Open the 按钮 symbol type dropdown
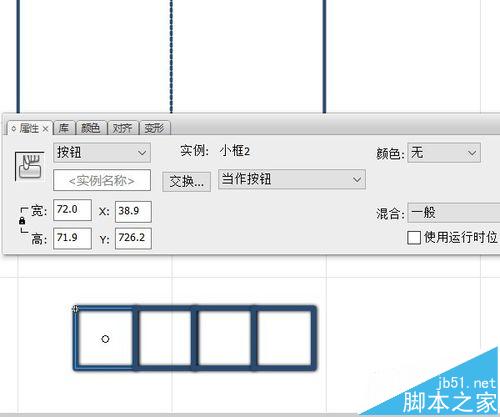 click(102, 153)
